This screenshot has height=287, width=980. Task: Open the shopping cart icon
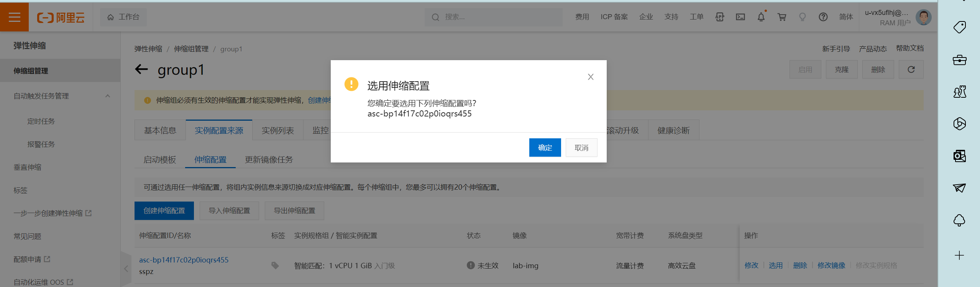tap(782, 17)
